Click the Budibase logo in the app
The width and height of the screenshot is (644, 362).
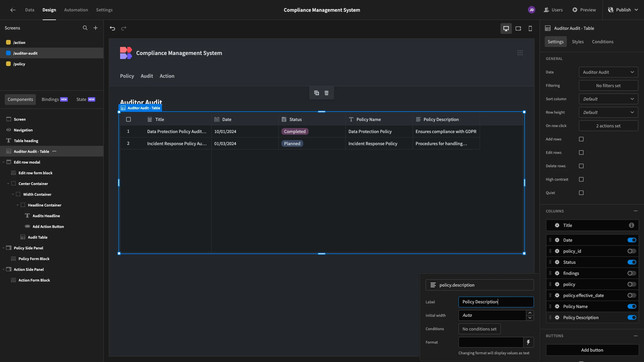click(x=126, y=53)
